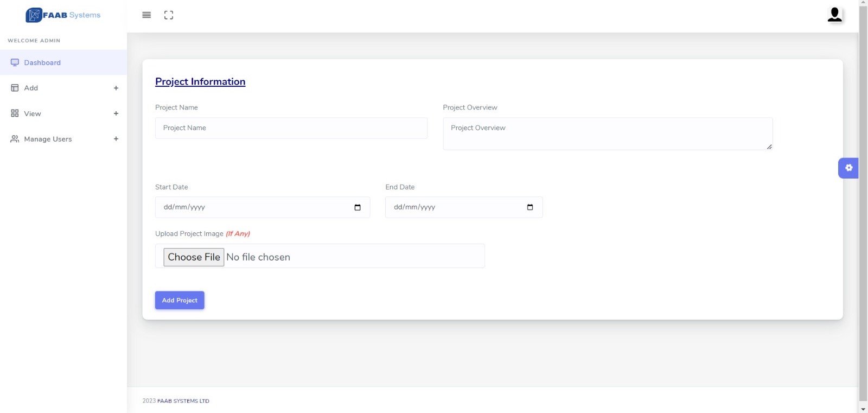Click the Project Information heading link
Viewport: 868px width, 413px height.
tap(200, 81)
